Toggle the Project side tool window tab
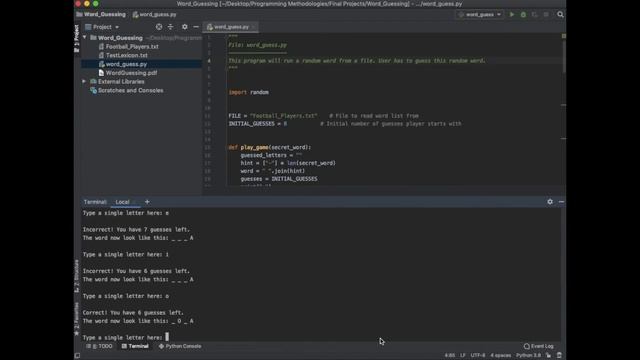Screen dimensions: 640x360 [77, 38]
